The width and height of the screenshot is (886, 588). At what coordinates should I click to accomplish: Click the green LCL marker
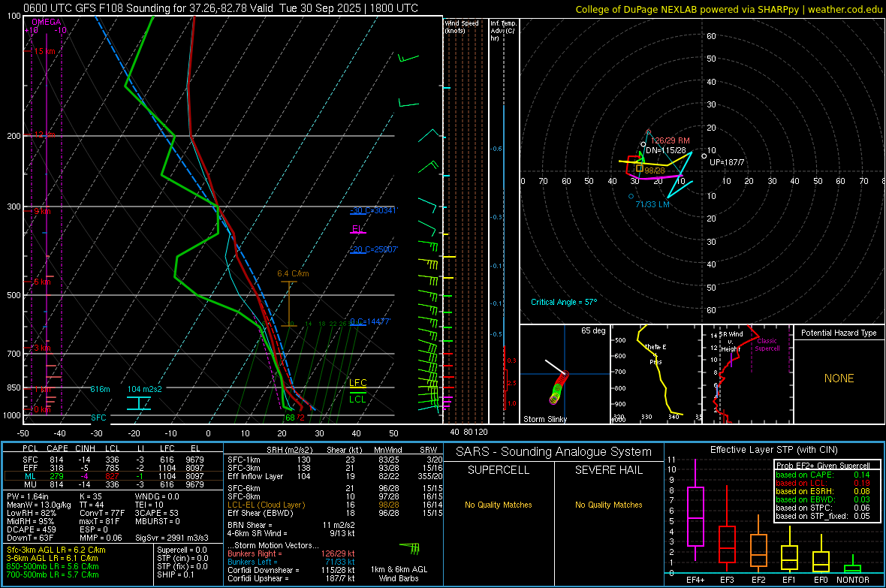point(357,400)
